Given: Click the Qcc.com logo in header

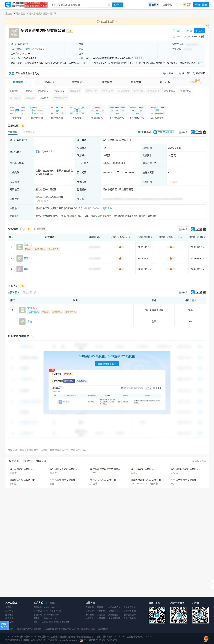Looking at the screenshot, I should (x=14, y=5).
